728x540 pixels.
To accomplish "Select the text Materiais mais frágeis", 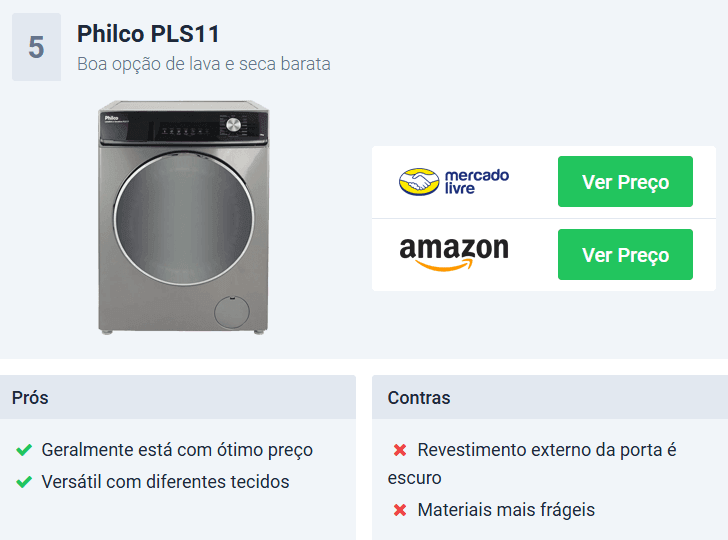I will (x=506, y=510).
